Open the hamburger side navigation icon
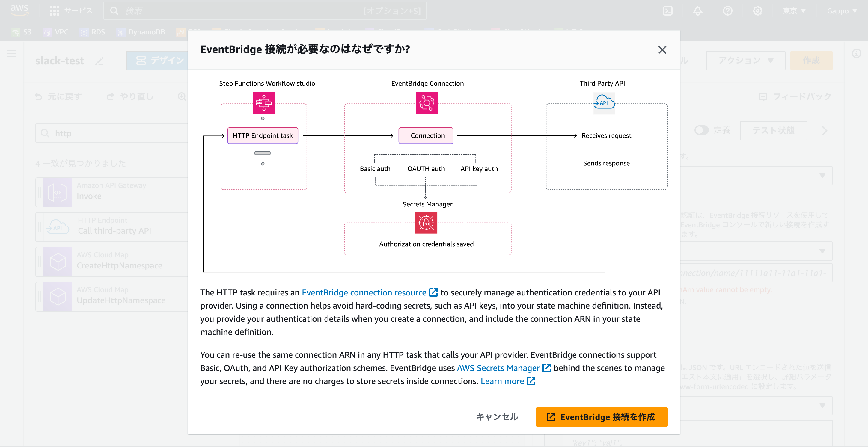The image size is (868, 447). point(11,53)
